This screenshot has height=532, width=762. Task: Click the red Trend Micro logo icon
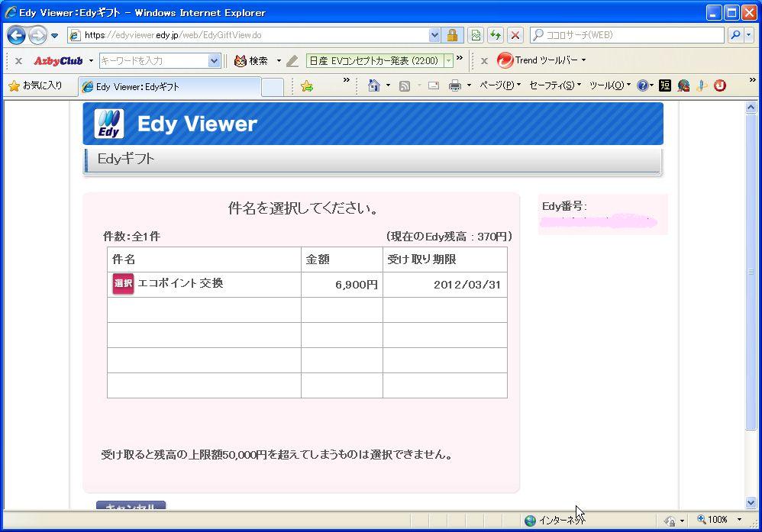505,60
